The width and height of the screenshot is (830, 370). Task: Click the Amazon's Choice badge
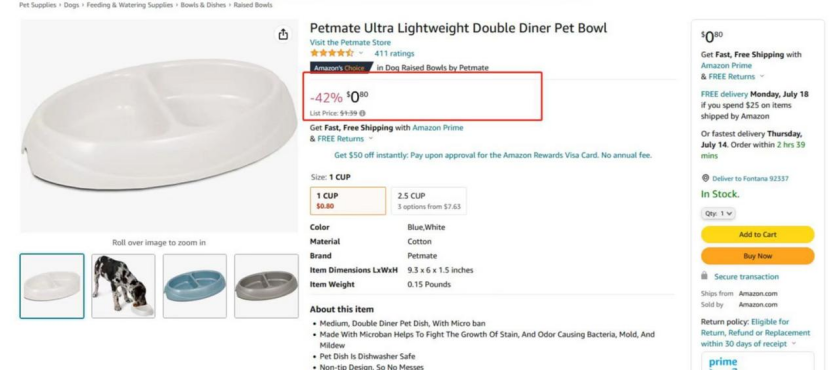coord(341,68)
